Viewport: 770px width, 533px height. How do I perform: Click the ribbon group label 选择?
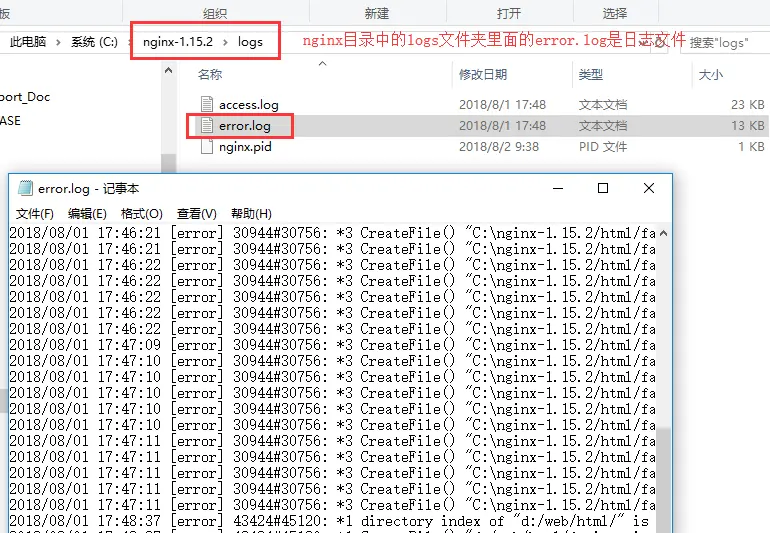[x=615, y=13]
